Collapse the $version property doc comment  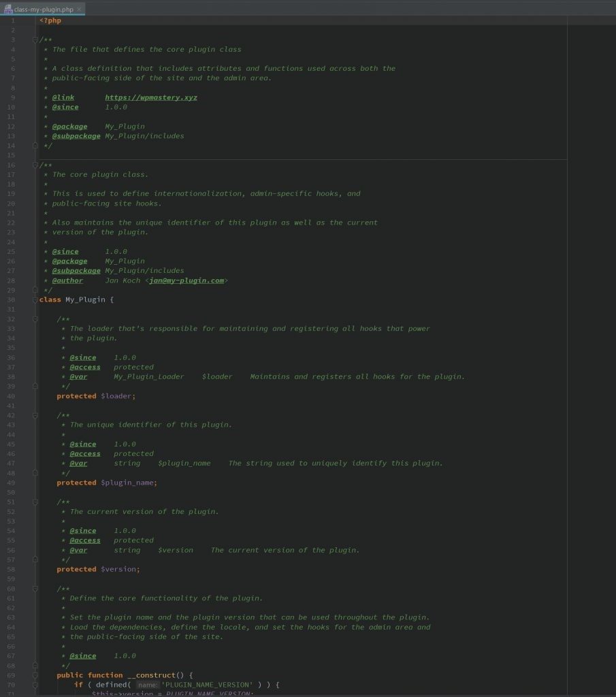coord(35,502)
